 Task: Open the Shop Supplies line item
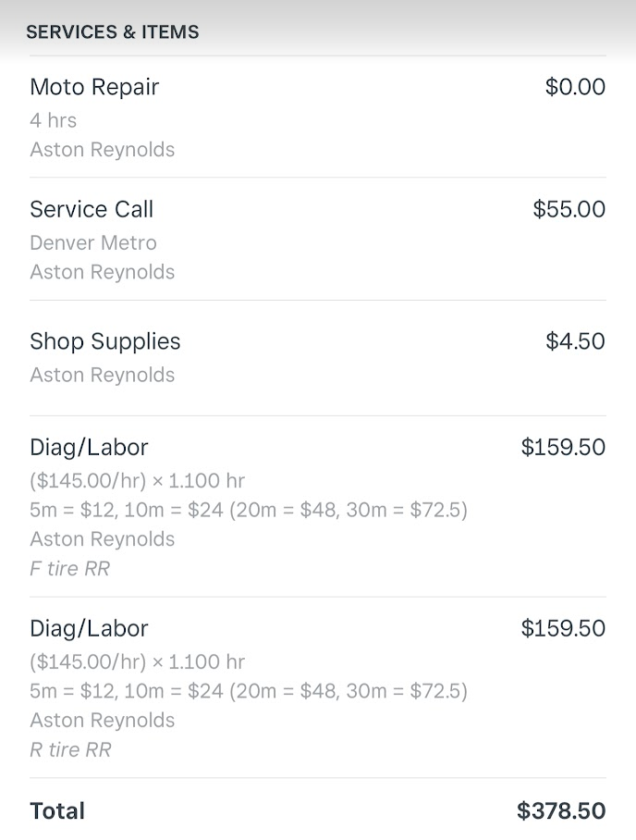click(x=105, y=341)
